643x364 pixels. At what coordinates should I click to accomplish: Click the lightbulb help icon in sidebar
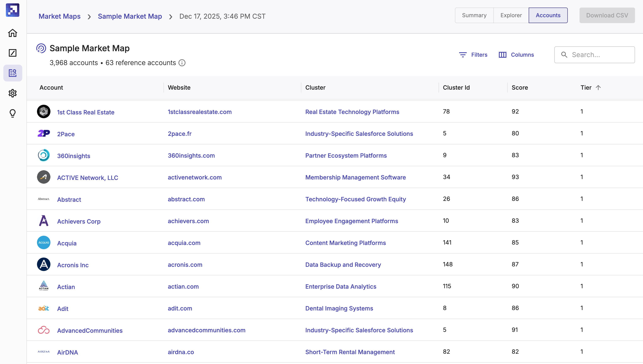point(13,113)
